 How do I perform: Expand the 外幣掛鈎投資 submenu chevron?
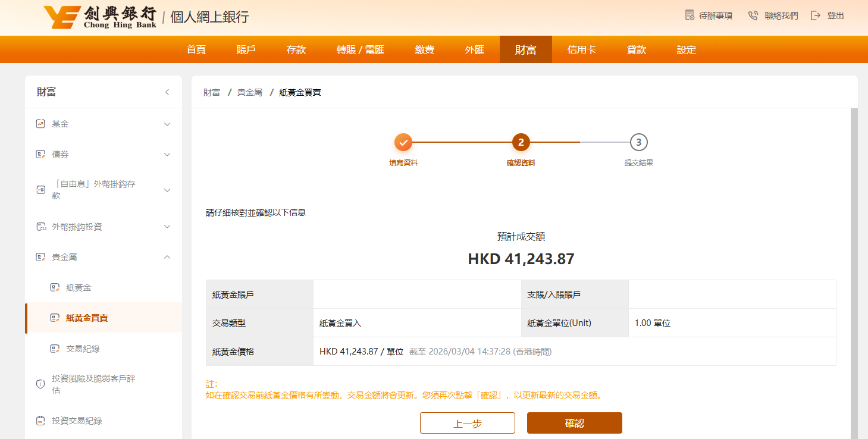coord(167,227)
